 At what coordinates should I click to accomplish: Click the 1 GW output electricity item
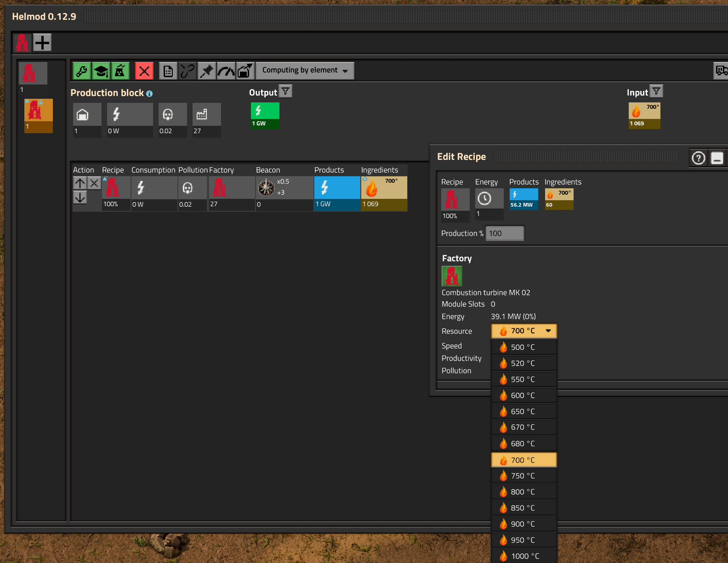point(265,115)
